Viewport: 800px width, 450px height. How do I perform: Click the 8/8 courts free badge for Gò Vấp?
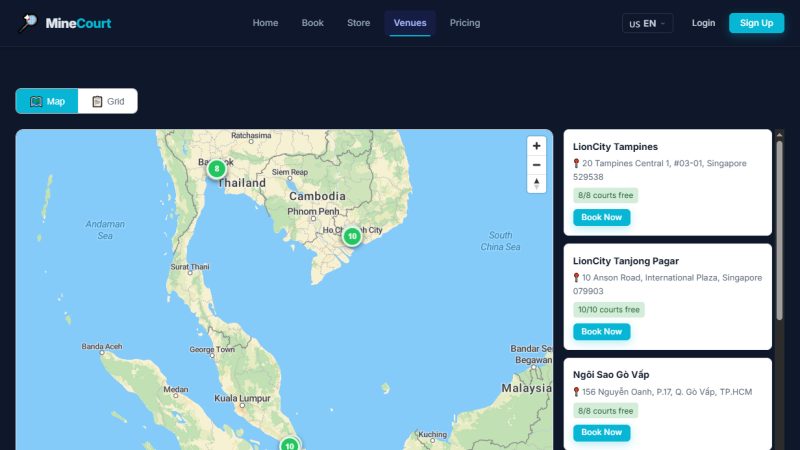point(605,411)
